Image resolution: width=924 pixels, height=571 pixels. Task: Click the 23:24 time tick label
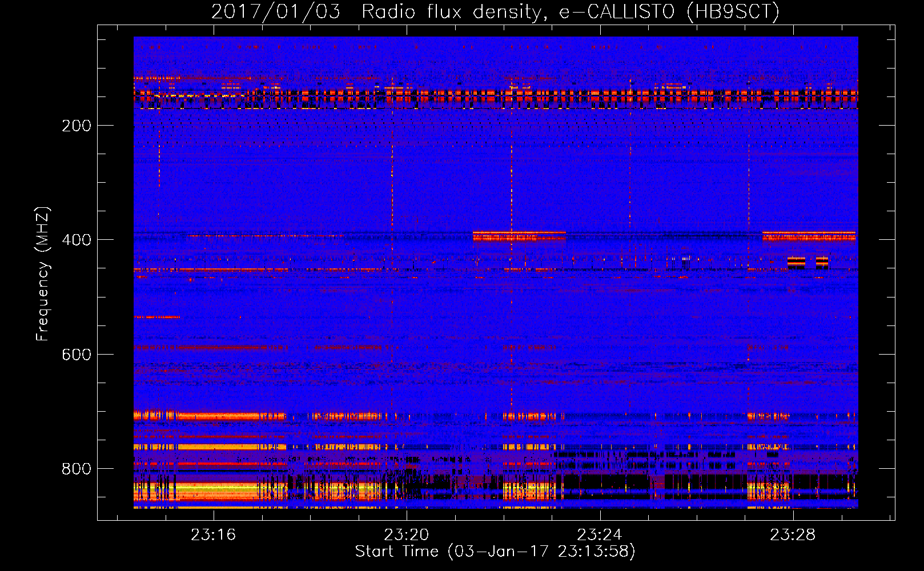pos(600,534)
